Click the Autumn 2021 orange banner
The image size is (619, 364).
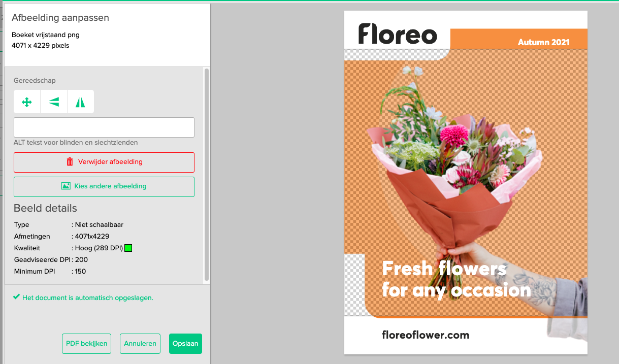click(x=518, y=39)
